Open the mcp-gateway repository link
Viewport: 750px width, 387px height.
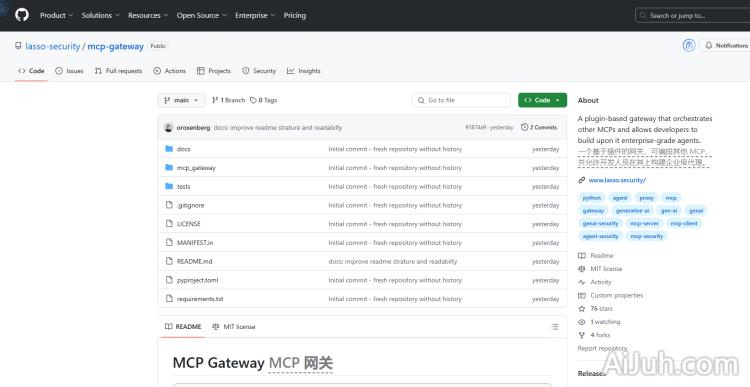[115, 46]
